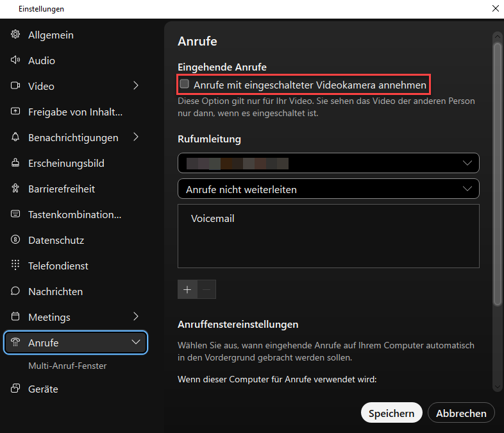Click the Benachrichtigungen bell icon
The width and height of the screenshot is (504, 433).
16,137
